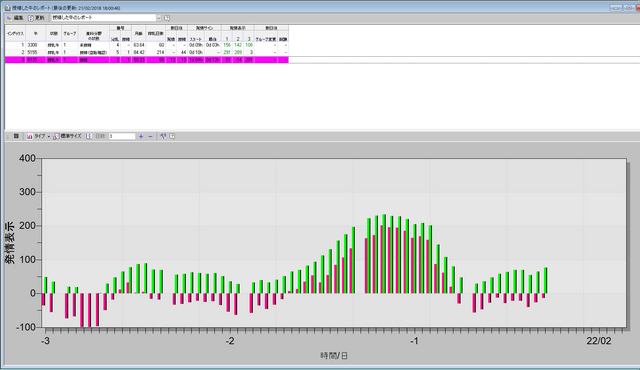Click the green value 291 in row 2
This screenshot has height=370, width=640.
click(x=227, y=53)
